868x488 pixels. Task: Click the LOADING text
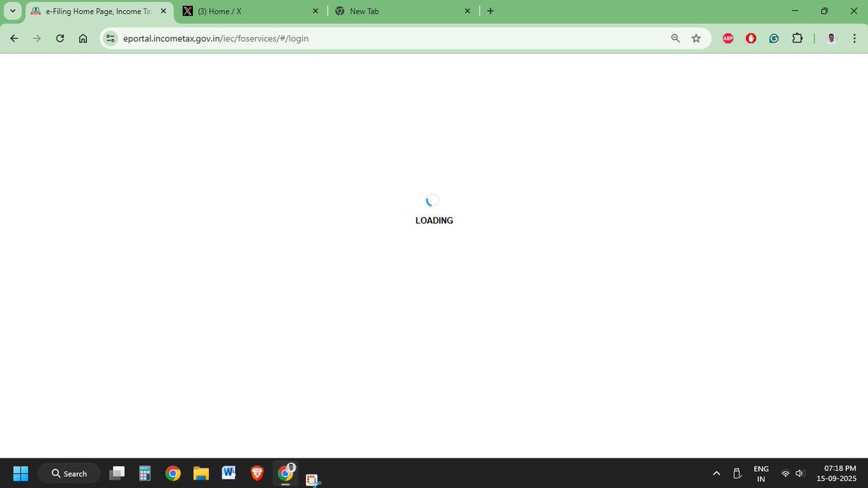point(434,221)
